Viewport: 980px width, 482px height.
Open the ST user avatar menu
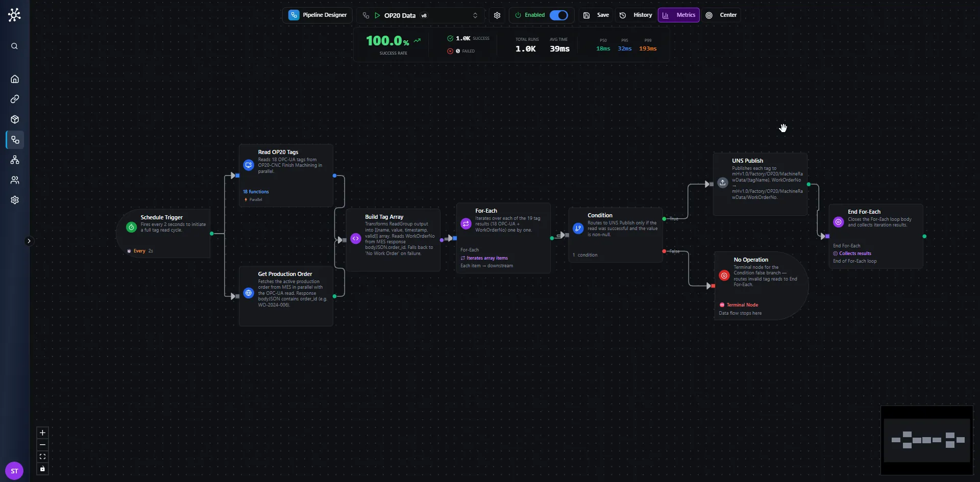point(14,471)
